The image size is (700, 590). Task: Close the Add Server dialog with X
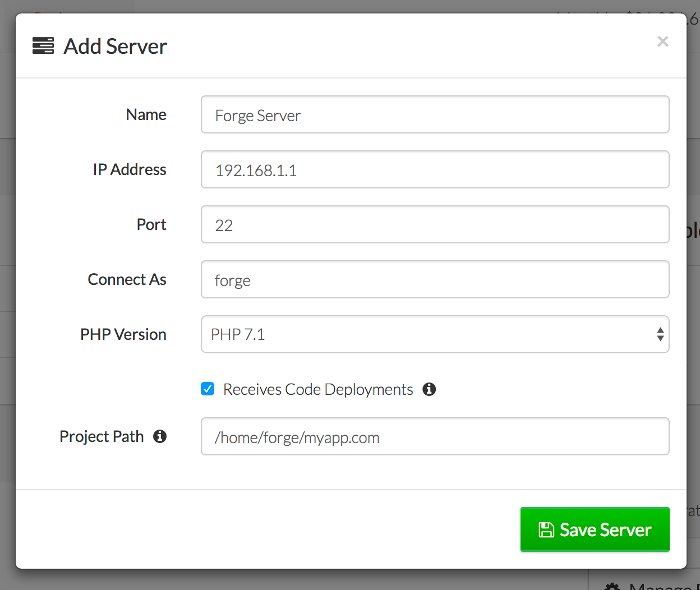[x=662, y=42]
